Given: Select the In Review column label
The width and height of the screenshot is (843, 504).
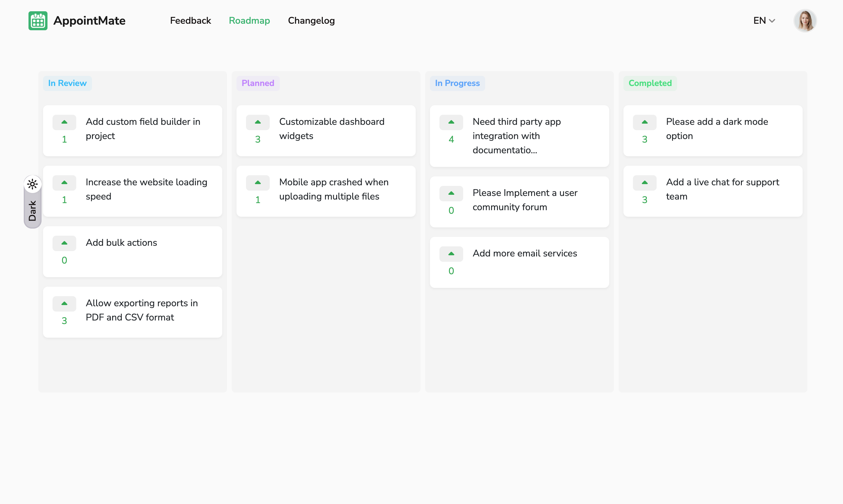Looking at the screenshot, I should [x=67, y=83].
